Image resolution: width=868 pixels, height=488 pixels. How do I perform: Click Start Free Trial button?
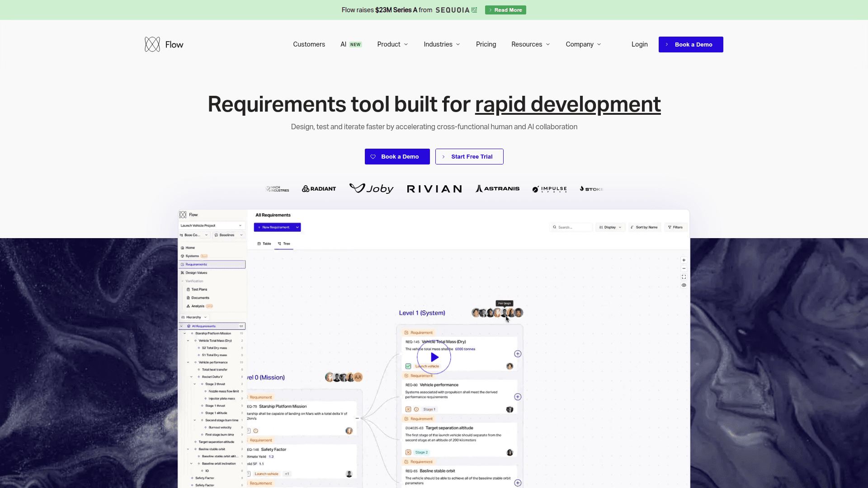(x=469, y=157)
